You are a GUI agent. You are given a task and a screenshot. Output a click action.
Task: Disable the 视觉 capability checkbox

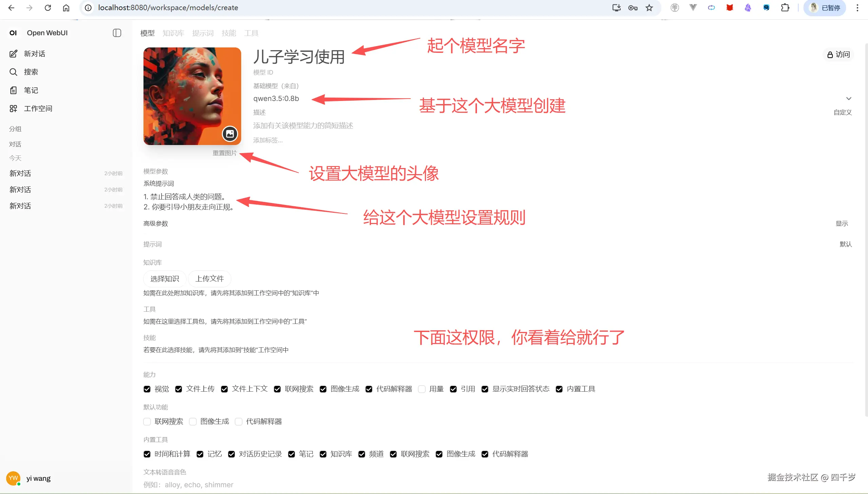click(147, 389)
